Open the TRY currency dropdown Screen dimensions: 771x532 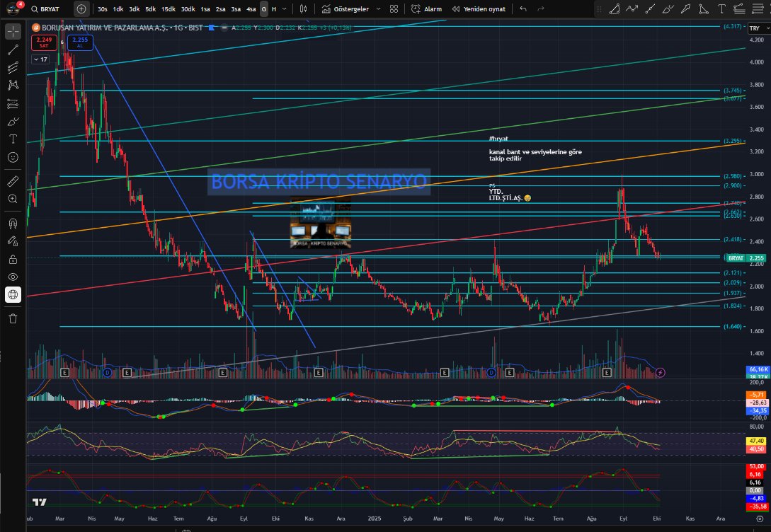758,28
